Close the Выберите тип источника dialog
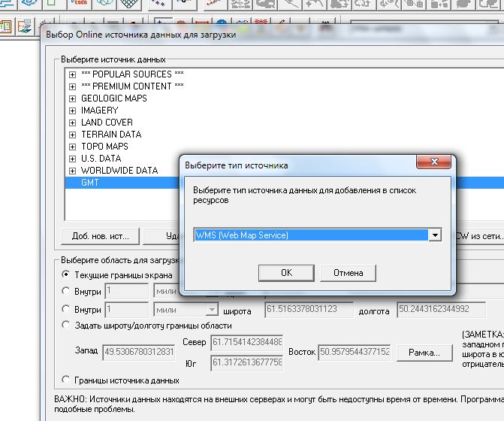504x421 pixels. pos(436,165)
